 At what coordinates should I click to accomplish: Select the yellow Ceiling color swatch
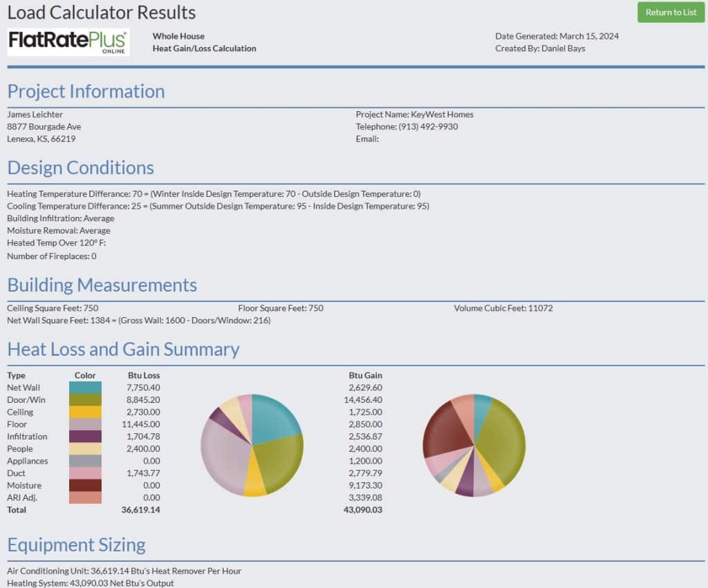click(x=85, y=412)
